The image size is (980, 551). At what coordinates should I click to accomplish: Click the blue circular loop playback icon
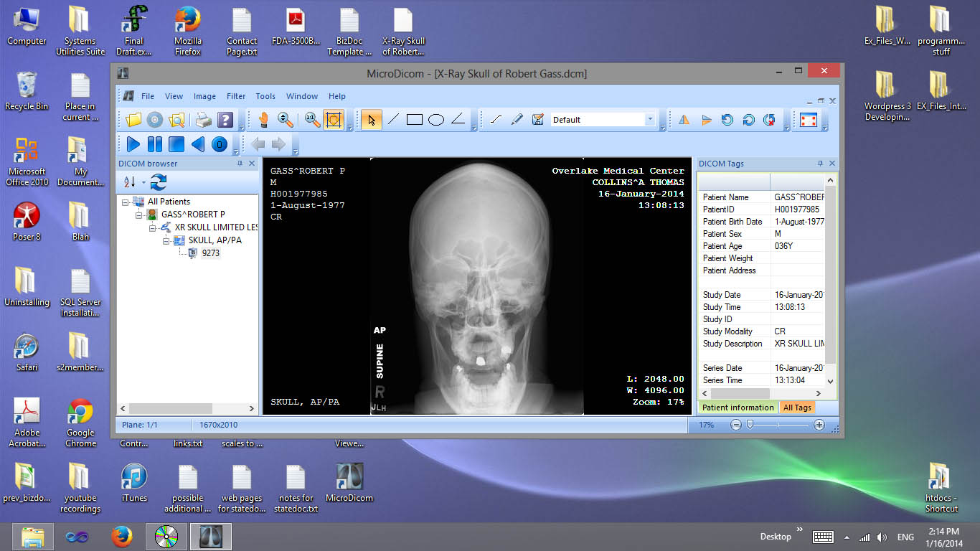pyautogui.click(x=220, y=144)
